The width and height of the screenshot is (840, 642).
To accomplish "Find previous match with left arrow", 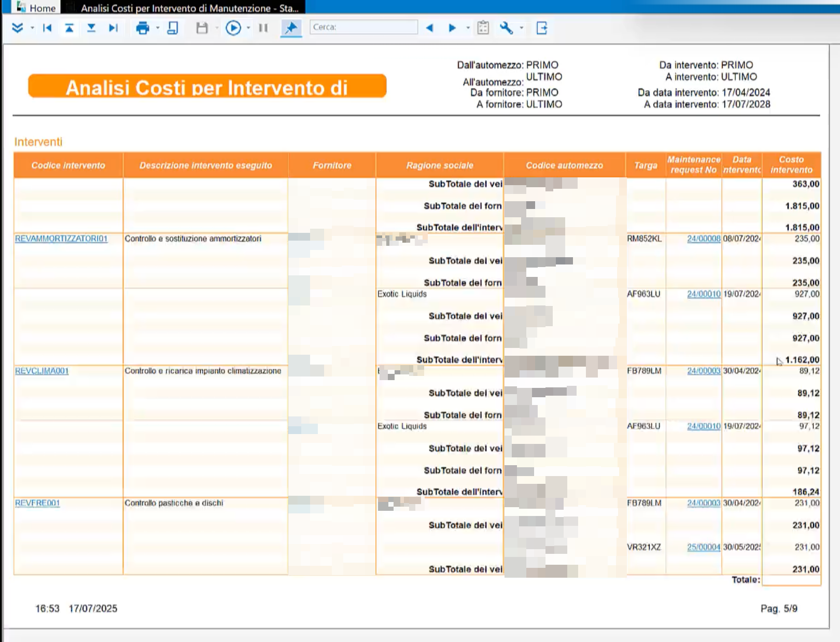I will pos(430,28).
